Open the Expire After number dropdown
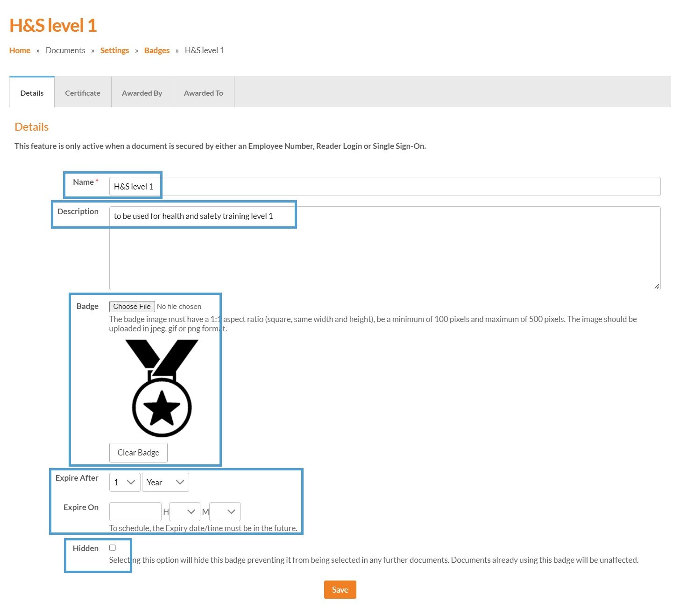The height and width of the screenshot is (616, 680). click(x=125, y=483)
